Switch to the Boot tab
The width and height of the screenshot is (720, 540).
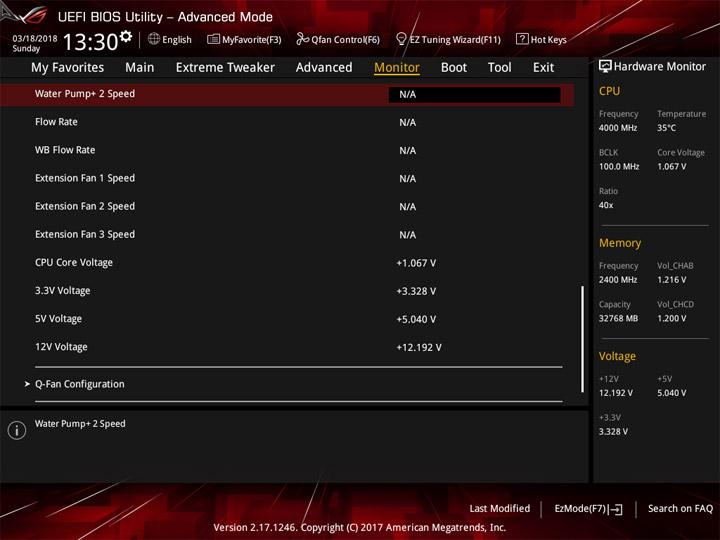(x=454, y=68)
